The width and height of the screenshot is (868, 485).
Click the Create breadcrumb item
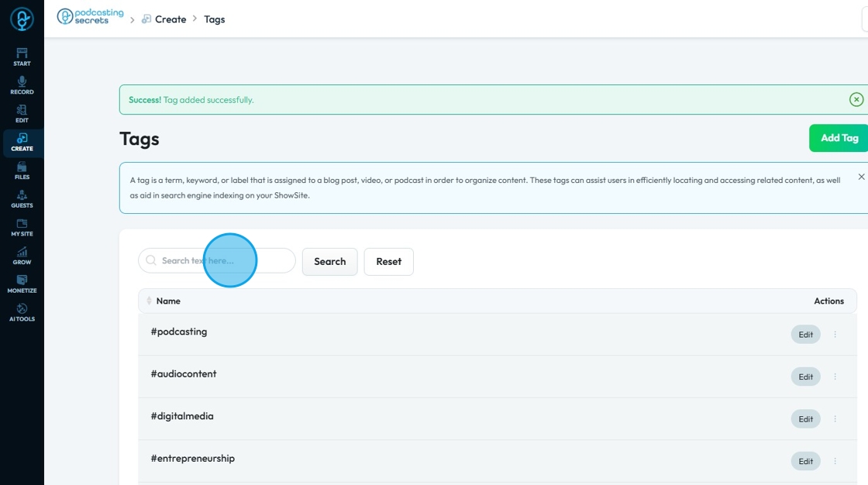(x=170, y=19)
